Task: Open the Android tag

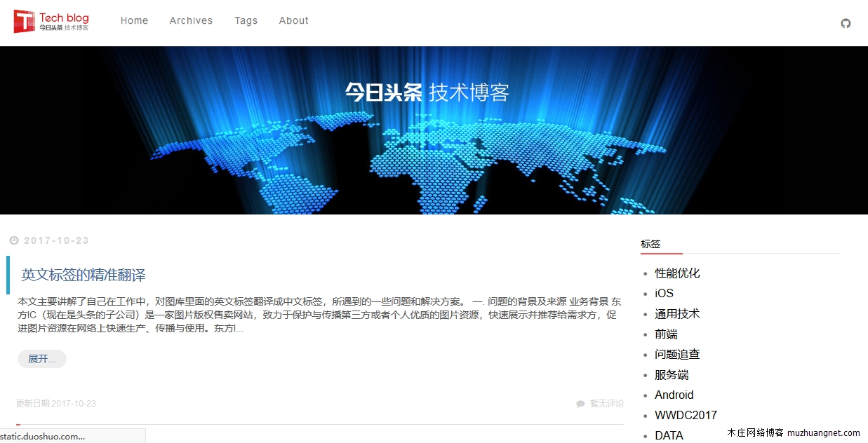Action: 674,395
